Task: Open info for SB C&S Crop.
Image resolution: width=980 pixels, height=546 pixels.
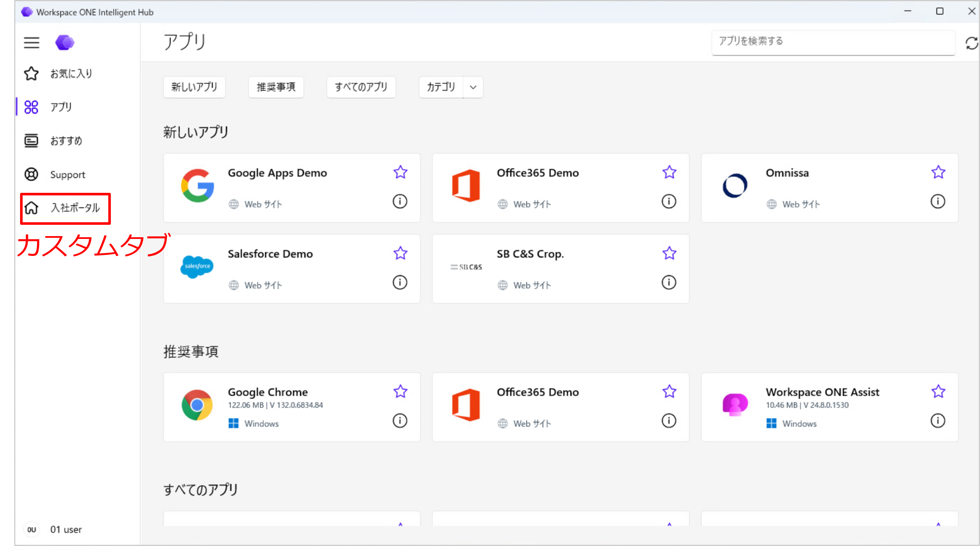Action: 669,282
